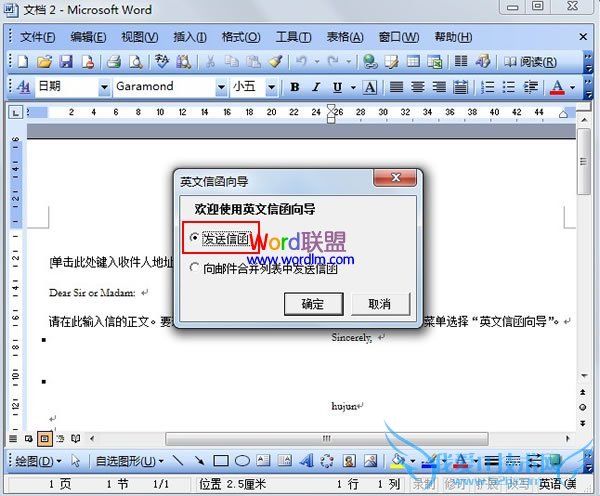Insert hyperlink using globe icon
The height and width of the screenshot is (496, 600).
370,62
